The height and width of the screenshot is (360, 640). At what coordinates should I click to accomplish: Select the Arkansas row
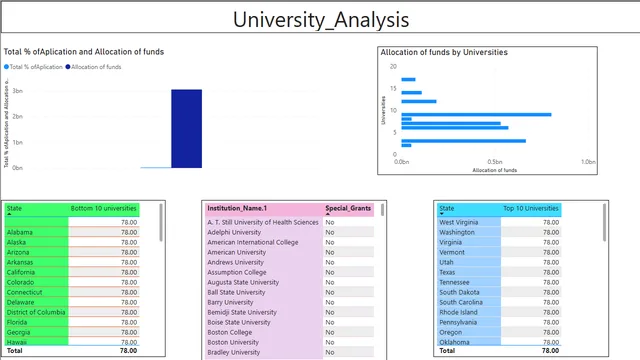72,262
